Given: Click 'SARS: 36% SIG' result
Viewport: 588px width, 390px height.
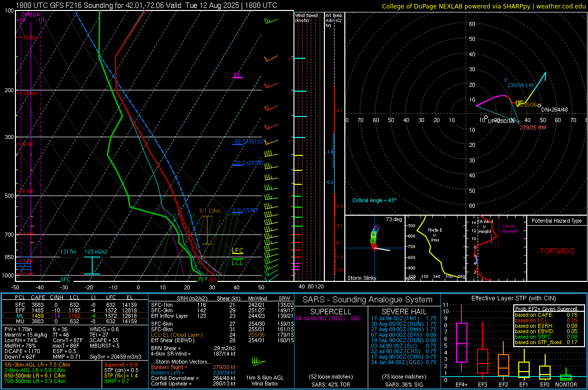Looking at the screenshot, I should click(404, 385).
